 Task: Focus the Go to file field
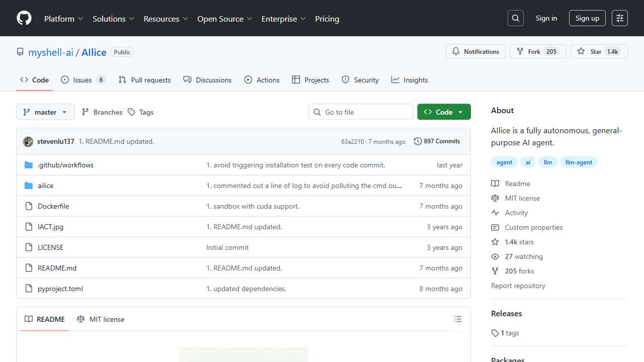click(361, 112)
